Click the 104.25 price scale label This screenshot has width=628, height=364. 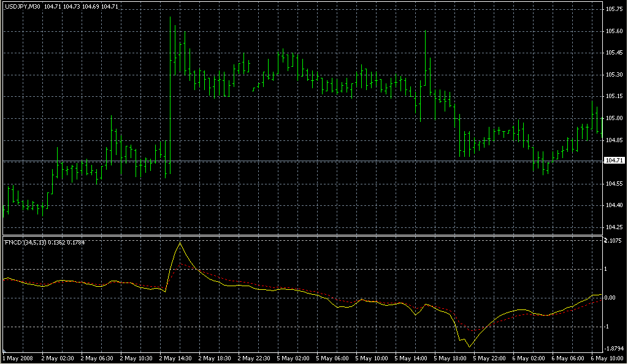tap(613, 227)
